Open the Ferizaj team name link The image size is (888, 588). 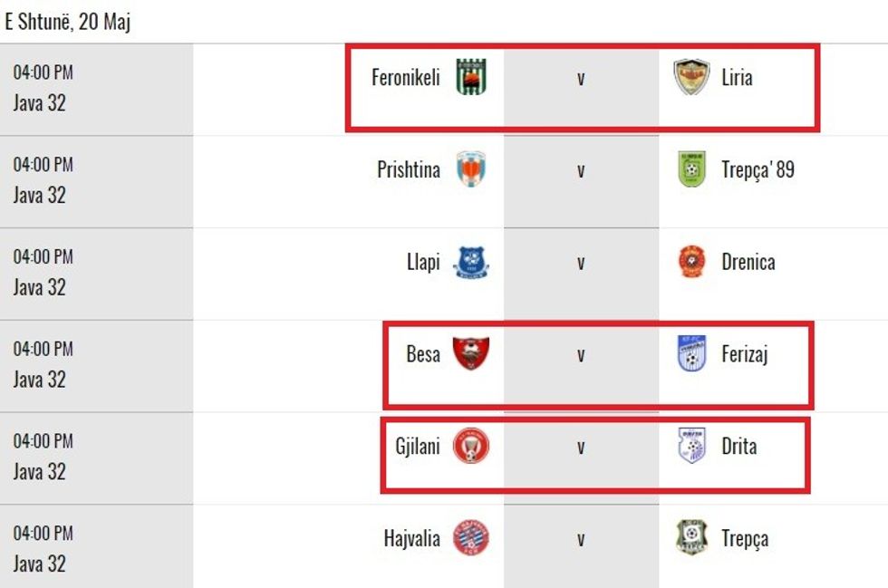point(745,354)
